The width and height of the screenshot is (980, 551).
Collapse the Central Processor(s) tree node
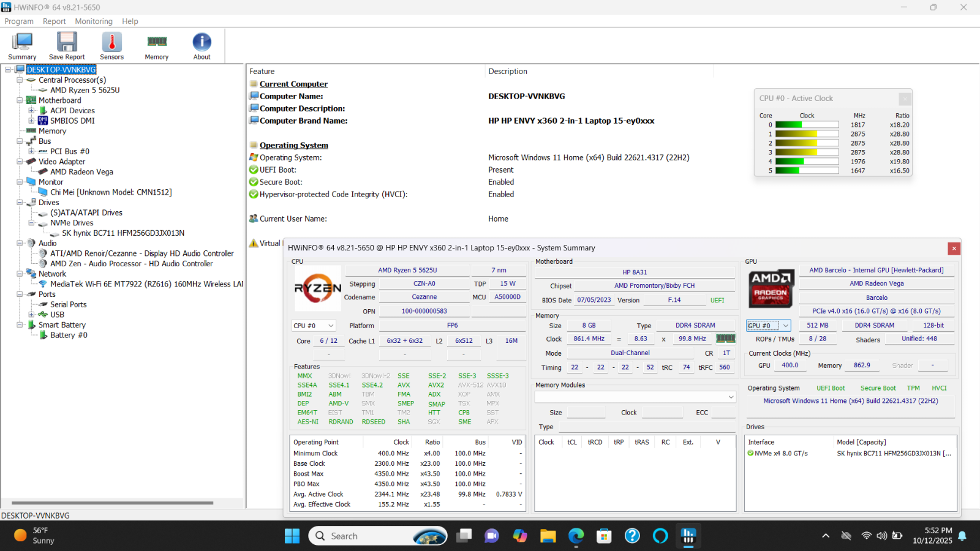(20, 80)
